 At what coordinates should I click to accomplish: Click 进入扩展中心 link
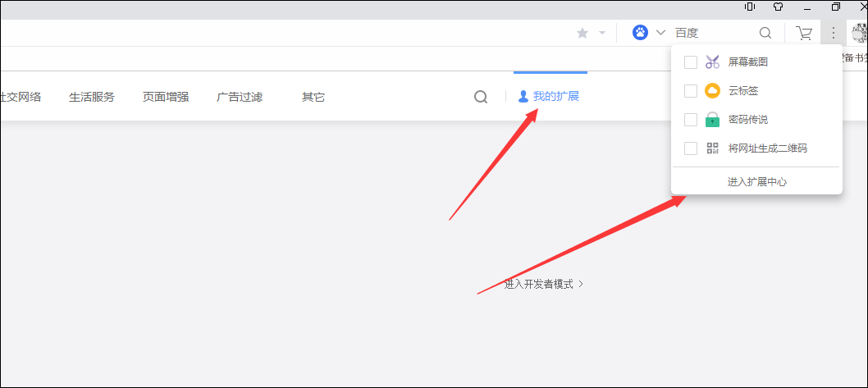click(x=756, y=182)
